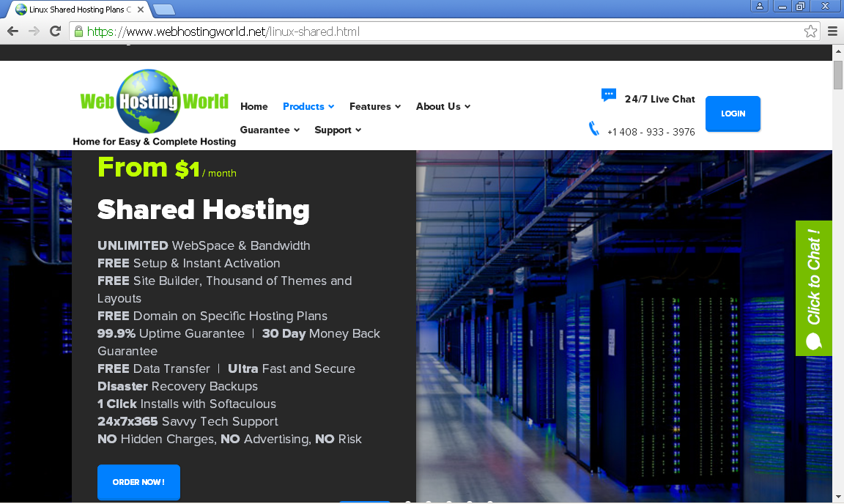Click the ORDER NOW! button
The image size is (844, 504).
[x=139, y=483]
